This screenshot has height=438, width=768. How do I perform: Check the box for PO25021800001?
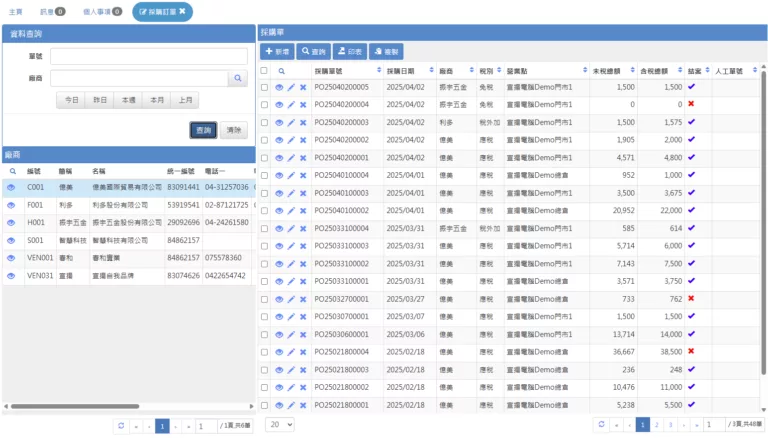coord(264,405)
